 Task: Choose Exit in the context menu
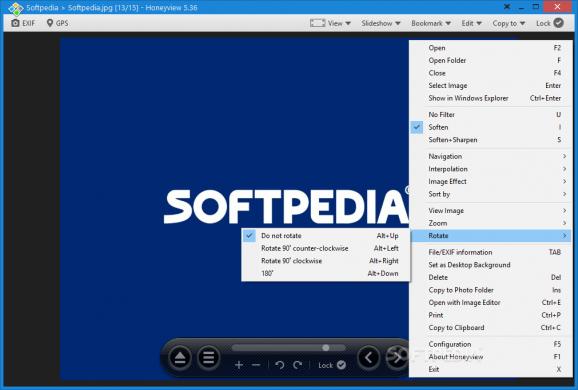click(491, 369)
